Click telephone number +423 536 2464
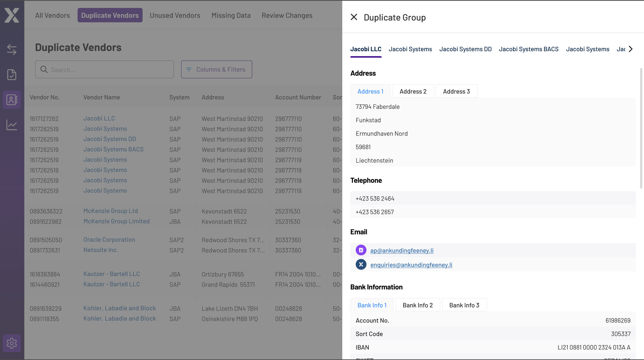Image resolution: width=644 pixels, height=360 pixels. pos(375,198)
